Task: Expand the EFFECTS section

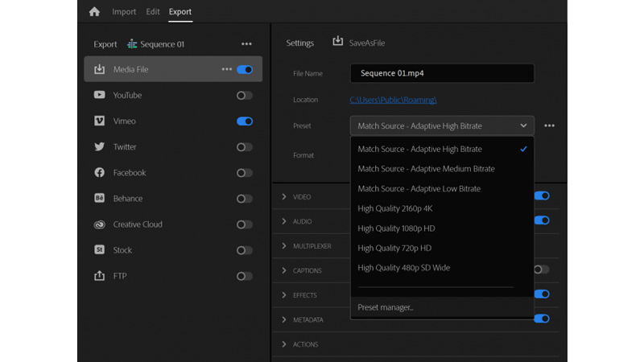Action: [x=284, y=295]
